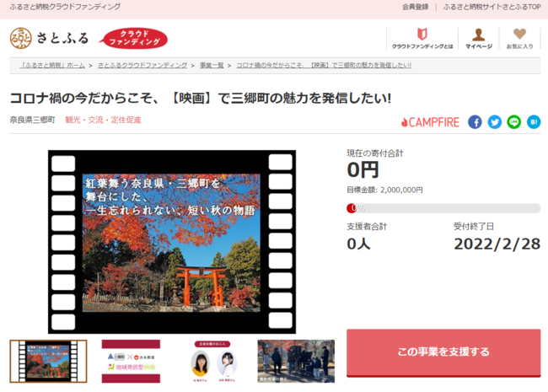Share the project on Twitter
The image size is (548, 392).
pos(494,122)
